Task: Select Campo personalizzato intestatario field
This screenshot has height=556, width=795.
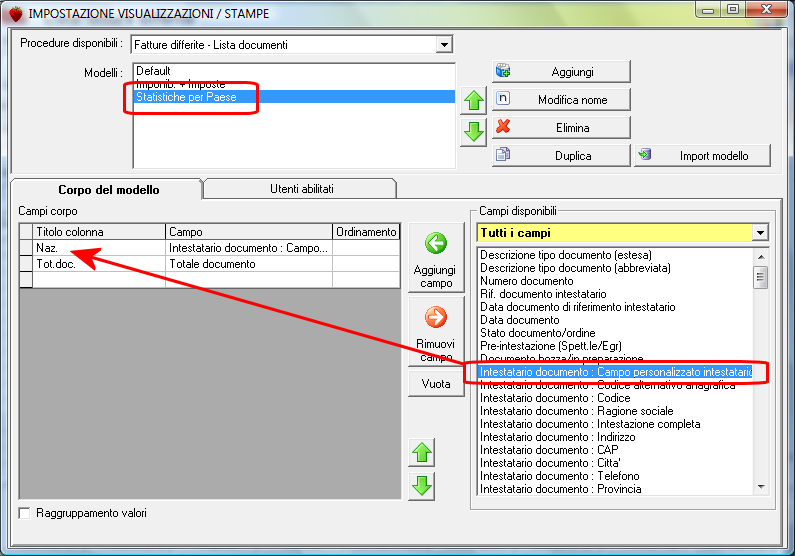Action: pyautogui.click(x=616, y=372)
